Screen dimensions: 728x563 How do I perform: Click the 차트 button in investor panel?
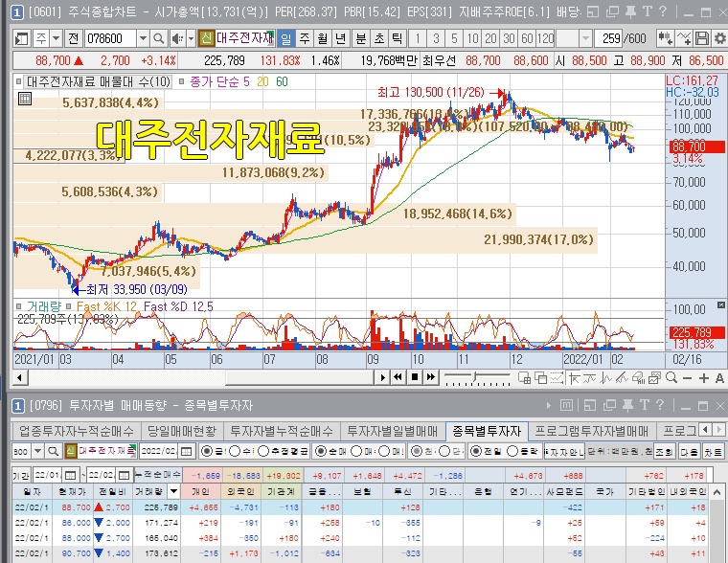pos(713,451)
